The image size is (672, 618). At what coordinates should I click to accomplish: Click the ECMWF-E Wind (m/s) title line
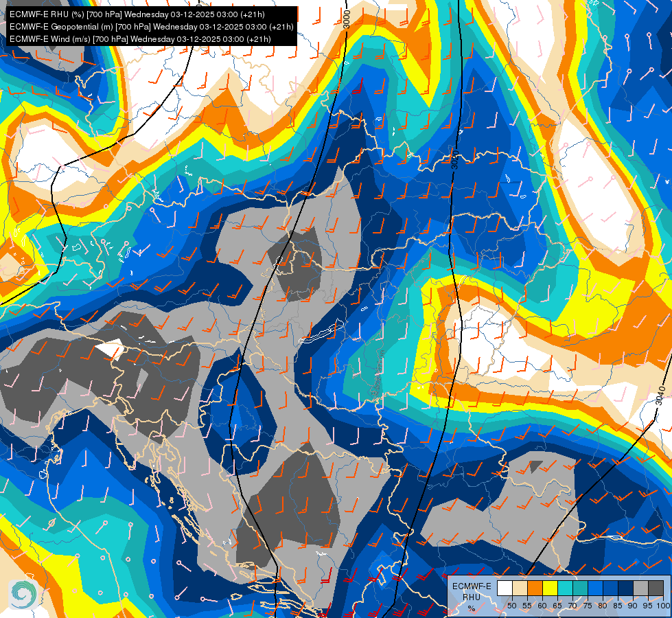(x=140, y=39)
